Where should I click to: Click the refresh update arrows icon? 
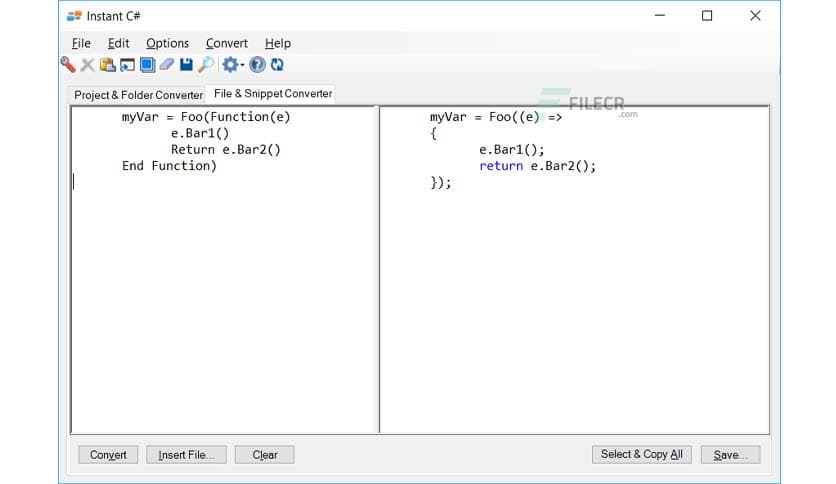click(x=277, y=65)
